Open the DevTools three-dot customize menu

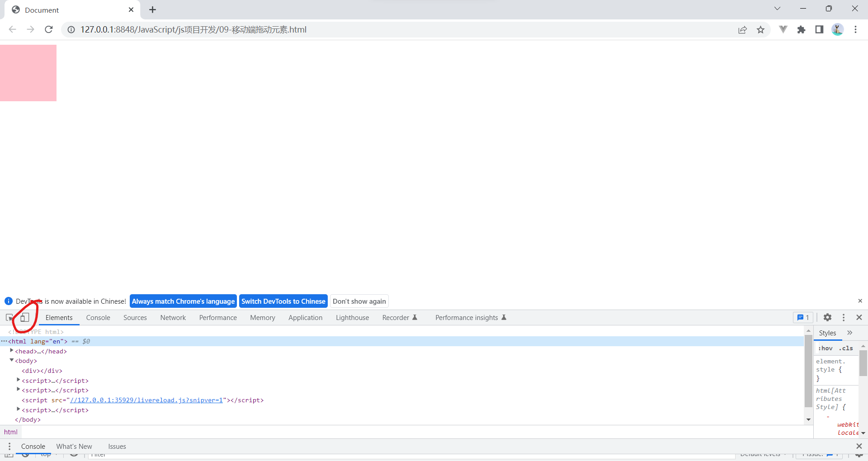tap(843, 317)
